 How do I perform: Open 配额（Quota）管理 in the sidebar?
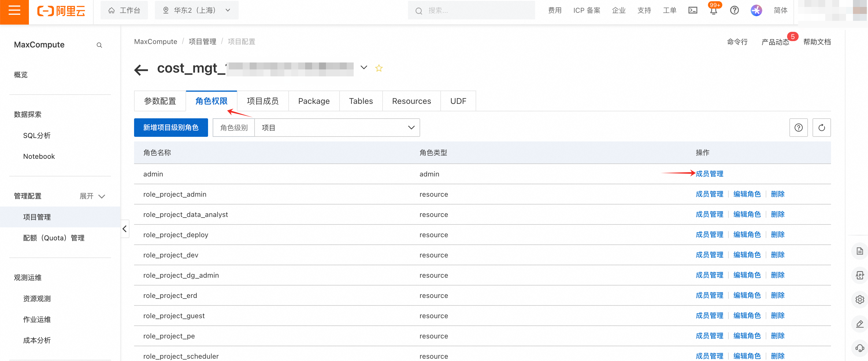coord(53,238)
